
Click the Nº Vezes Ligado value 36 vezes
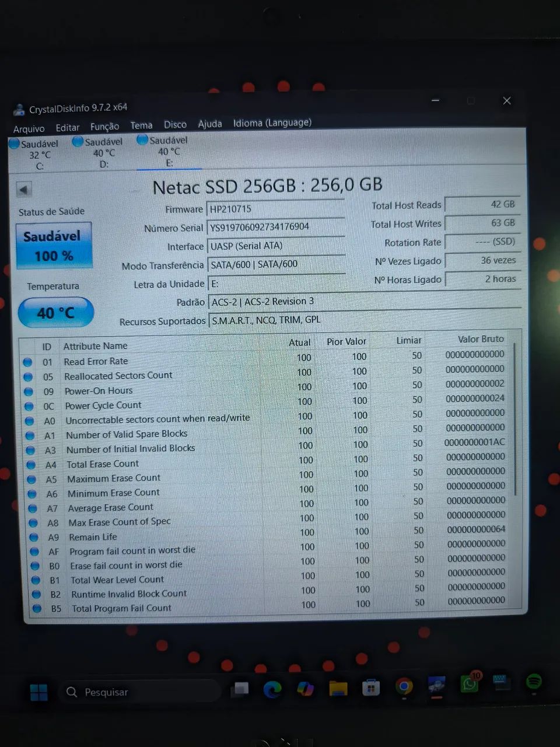pyautogui.click(x=482, y=260)
